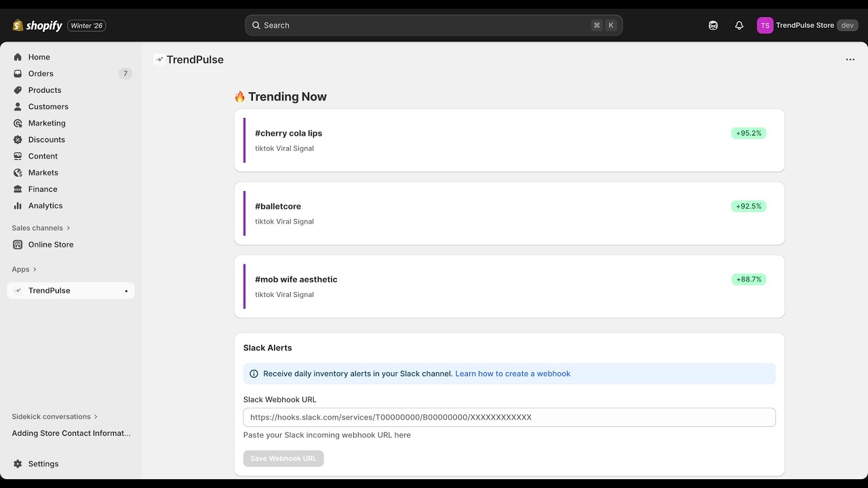Open the #mob wife aesthetic trend card
This screenshot has height=488, width=868.
tap(509, 287)
